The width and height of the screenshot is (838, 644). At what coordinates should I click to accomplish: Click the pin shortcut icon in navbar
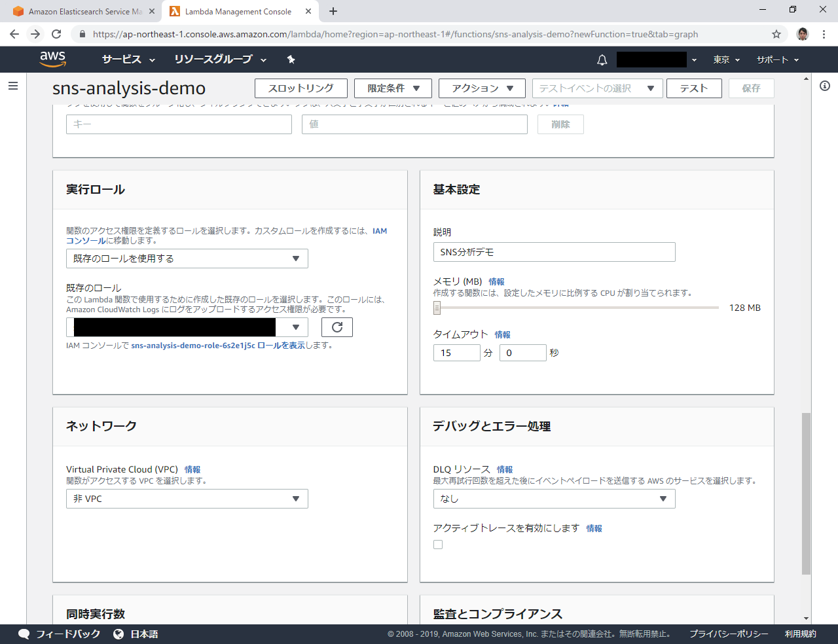pos(291,60)
